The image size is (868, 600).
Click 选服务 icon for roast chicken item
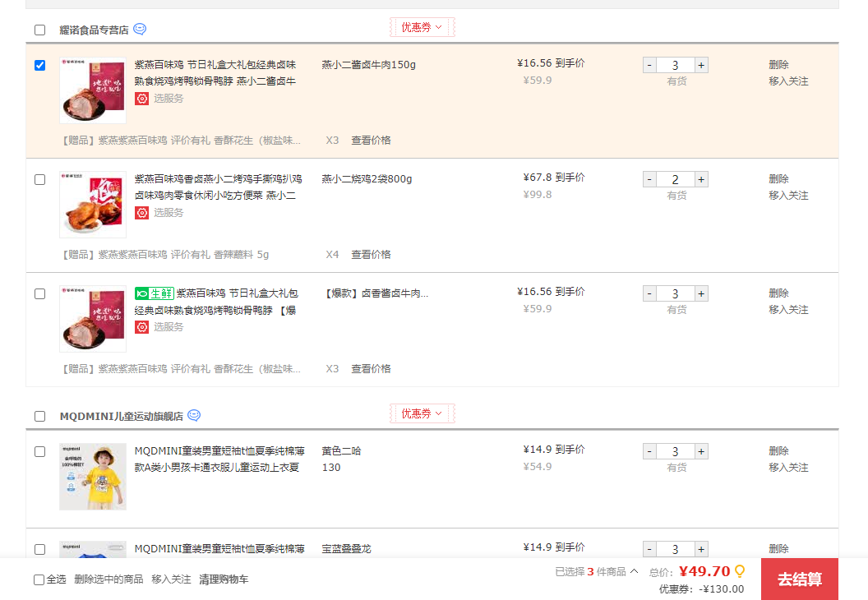pyautogui.click(x=142, y=213)
